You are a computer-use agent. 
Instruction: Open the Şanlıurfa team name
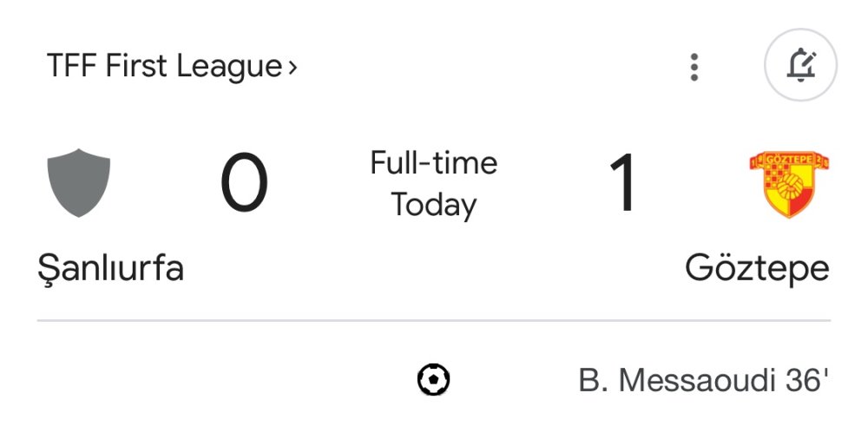(x=110, y=268)
